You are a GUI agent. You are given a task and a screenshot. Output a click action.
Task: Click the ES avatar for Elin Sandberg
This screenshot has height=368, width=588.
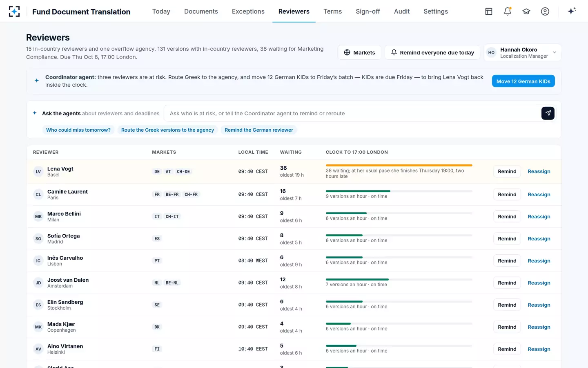click(38, 305)
